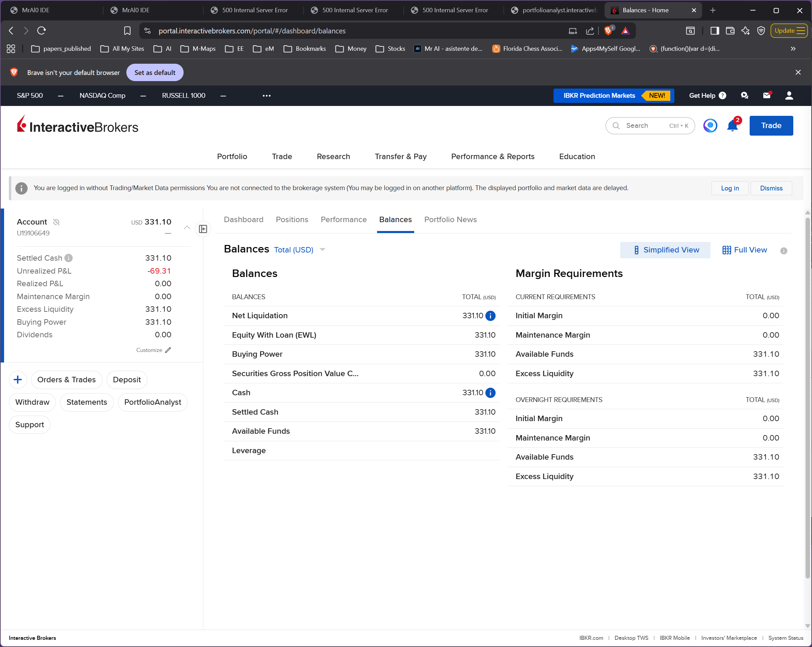Click the search input field

[650, 126]
